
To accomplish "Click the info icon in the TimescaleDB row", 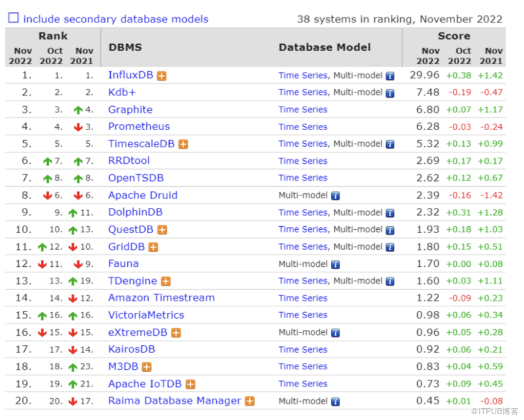I will click(390, 144).
